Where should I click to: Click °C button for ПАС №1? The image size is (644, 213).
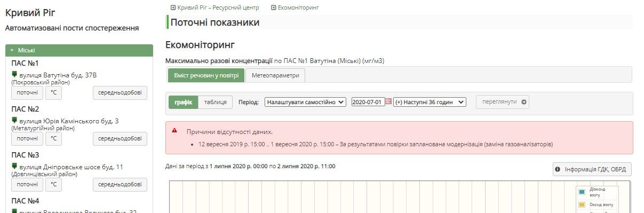pos(53,93)
